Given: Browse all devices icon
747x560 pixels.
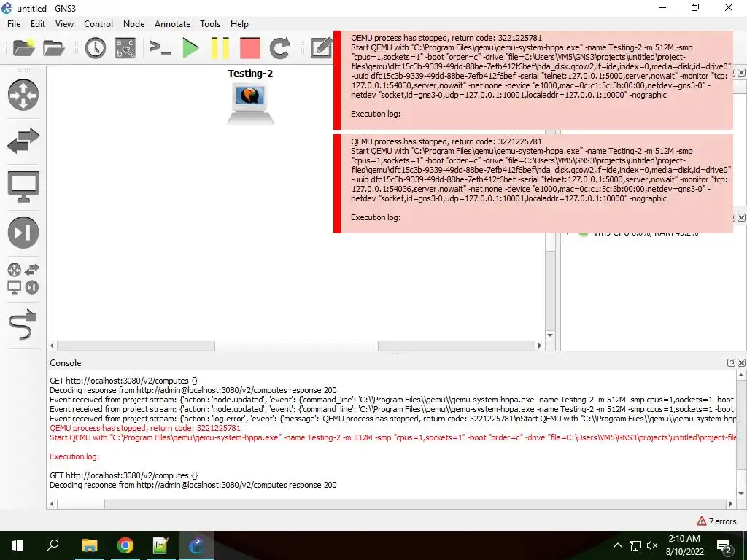Looking at the screenshot, I should 23,279.
